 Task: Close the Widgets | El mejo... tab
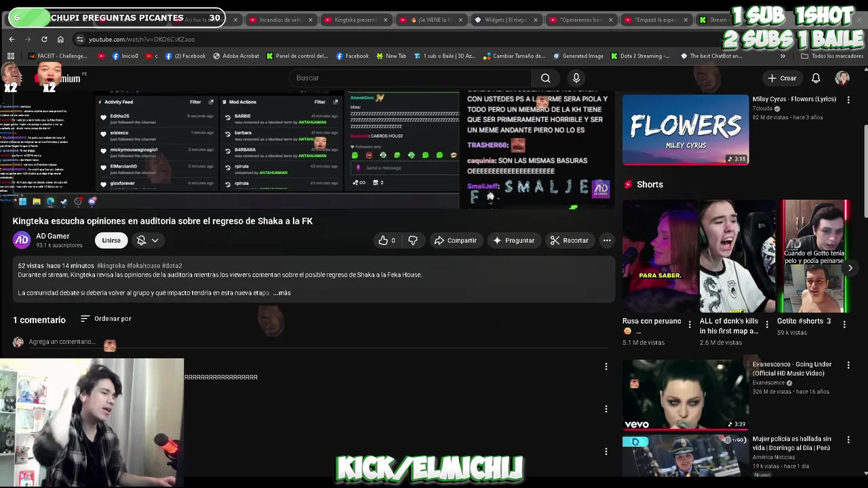tap(536, 20)
